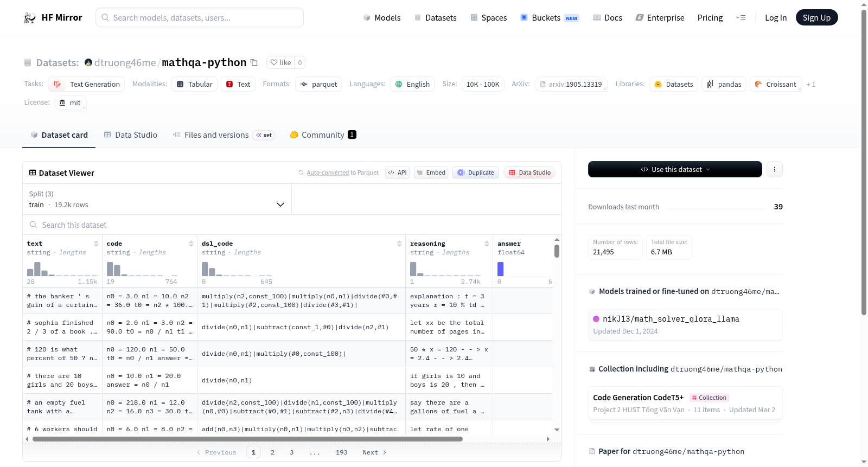Open Enterprise in the navigation
This screenshot has height=467, width=868.
point(660,18)
